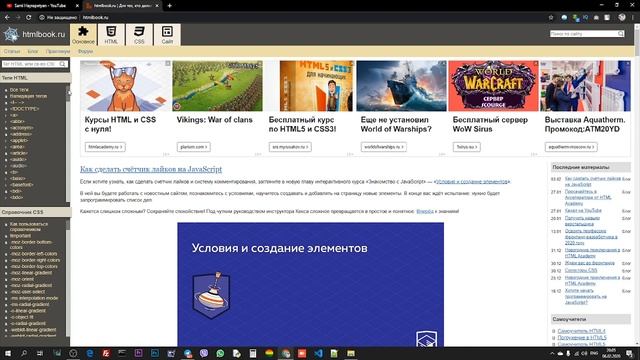Open the Форум menu item
640x360 pixels.
pos(85,51)
